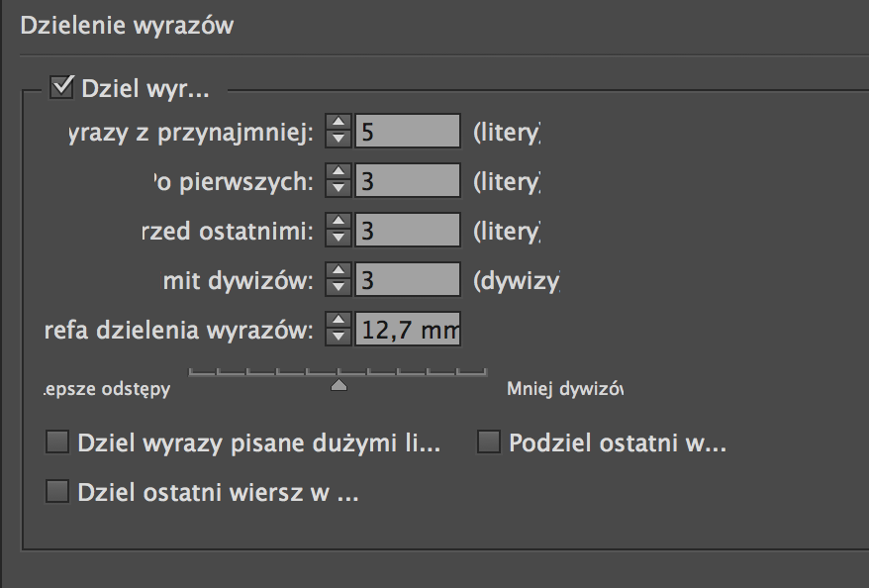
Task: Decrease minimum word length with down arrow
Action: pos(338,139)
